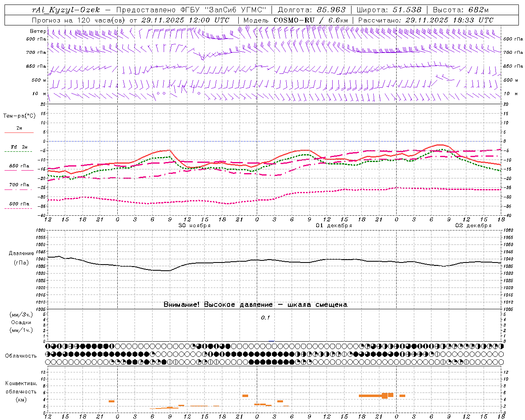Click the Td 2м dew point legend entry
This screenshot has width=525, height=420.
(19, 147)
